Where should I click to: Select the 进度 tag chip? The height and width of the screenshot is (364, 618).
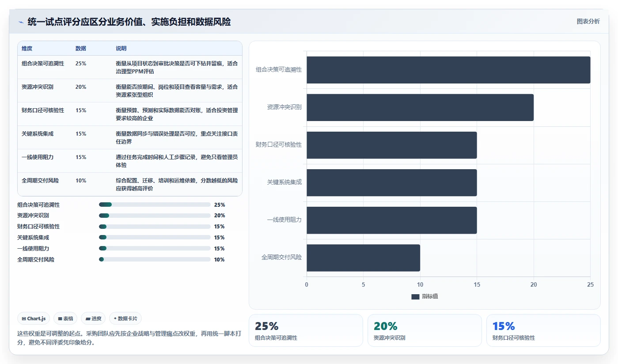[93, 318]
